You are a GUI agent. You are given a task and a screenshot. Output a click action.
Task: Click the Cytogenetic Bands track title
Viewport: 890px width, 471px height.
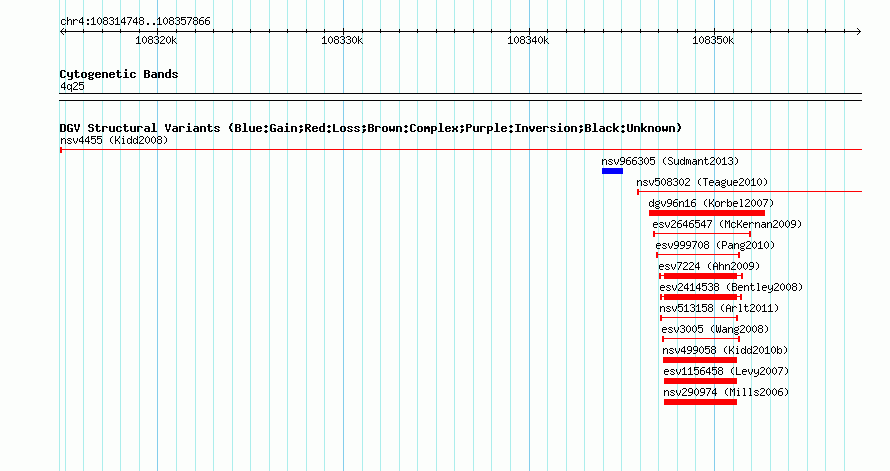[x=119, y=74]
